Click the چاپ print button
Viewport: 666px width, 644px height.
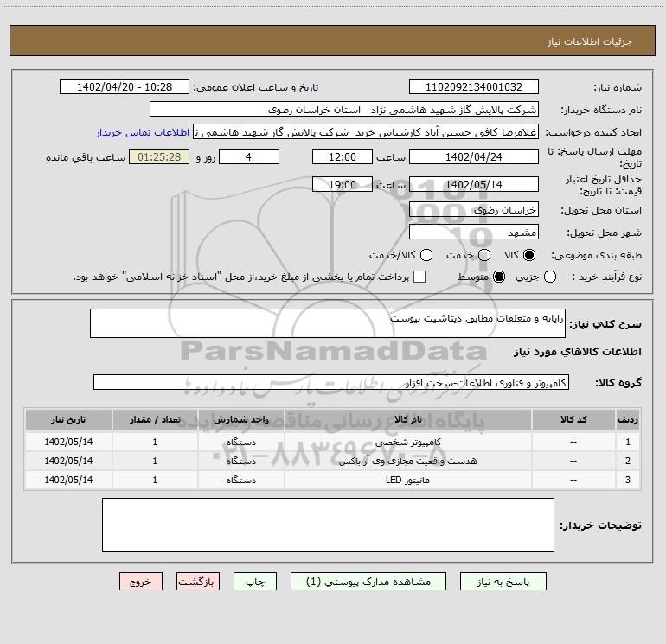coord(255,582)
